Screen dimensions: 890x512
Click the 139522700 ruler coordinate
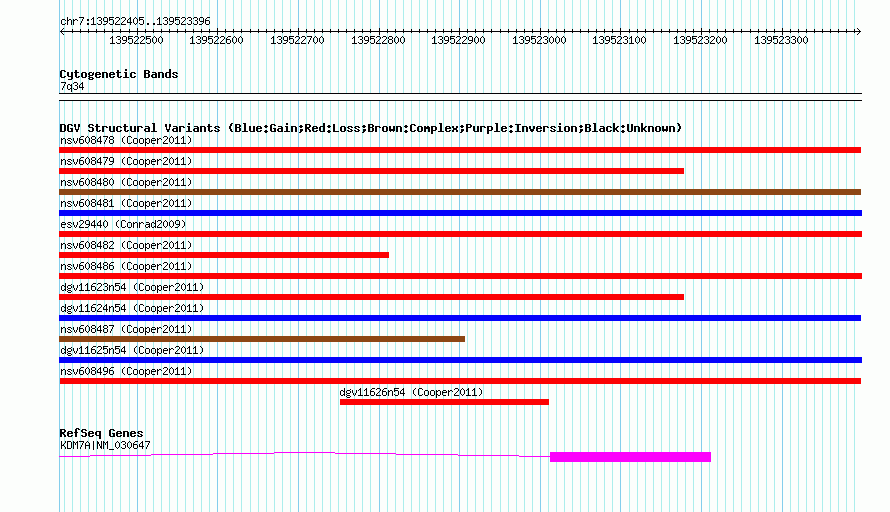297,40
